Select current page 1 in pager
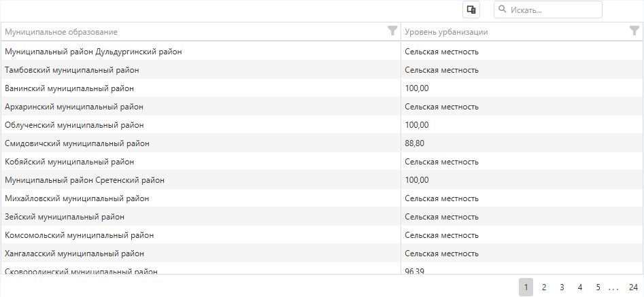644x297 pixels. (526, 287)
